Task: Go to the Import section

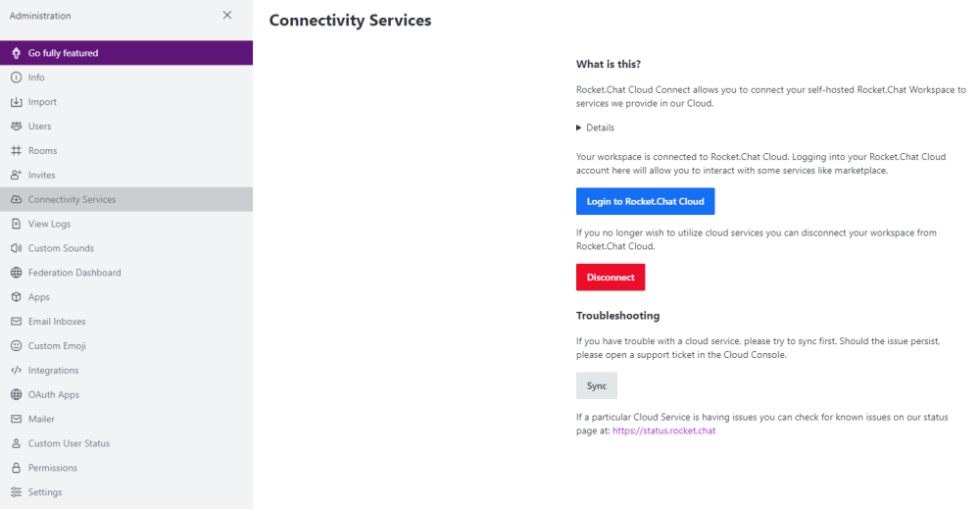Action: (126, 102)
